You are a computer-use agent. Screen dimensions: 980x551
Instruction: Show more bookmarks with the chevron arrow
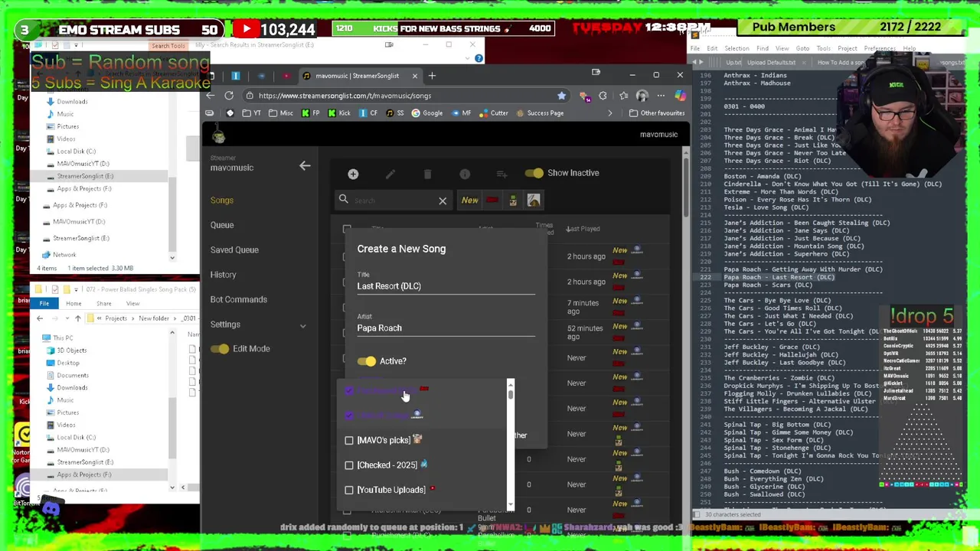tap(610, 113)
